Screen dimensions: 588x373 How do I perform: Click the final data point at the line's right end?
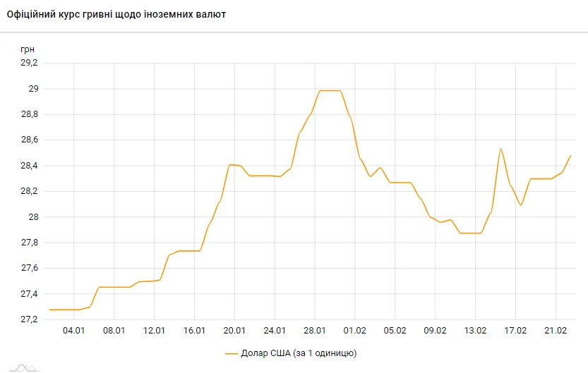click(570, 155)
